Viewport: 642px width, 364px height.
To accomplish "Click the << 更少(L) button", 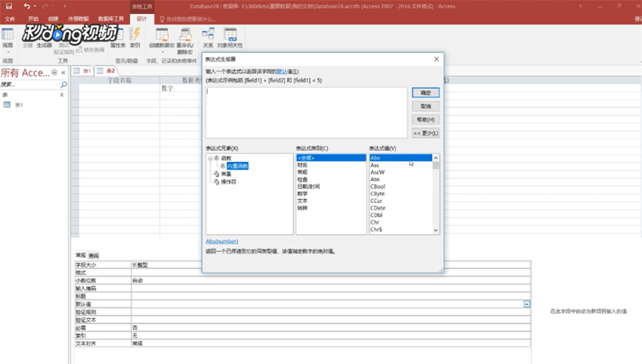I will tap(426, 133).
